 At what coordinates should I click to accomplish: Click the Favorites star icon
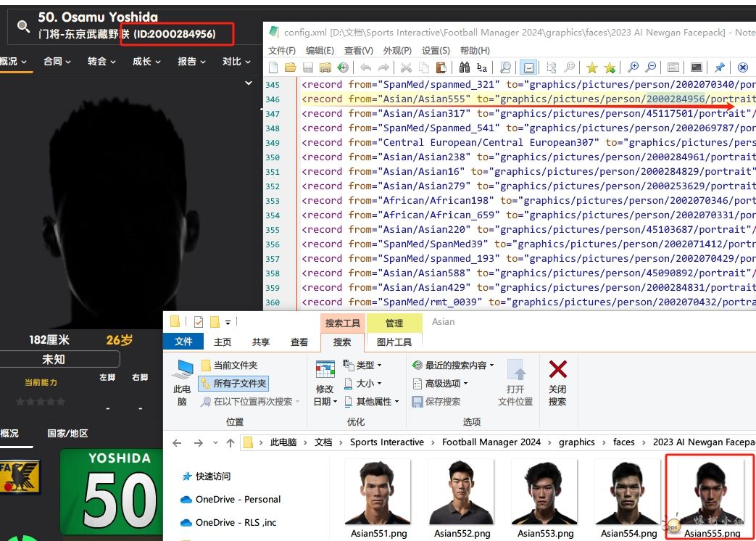coord(591,67)
